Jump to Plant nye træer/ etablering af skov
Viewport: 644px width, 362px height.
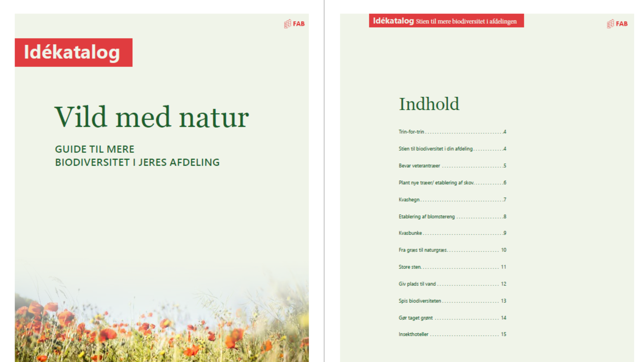tap(436, 183)
